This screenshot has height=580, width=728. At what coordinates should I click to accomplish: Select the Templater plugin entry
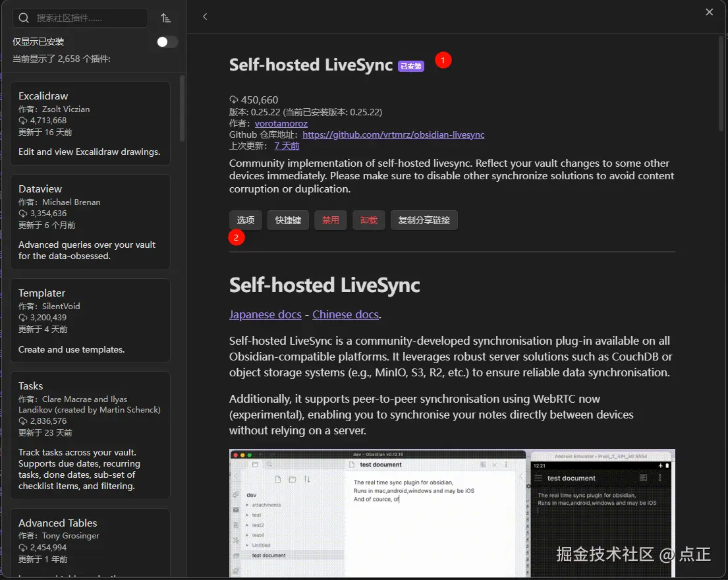point(90,320)
